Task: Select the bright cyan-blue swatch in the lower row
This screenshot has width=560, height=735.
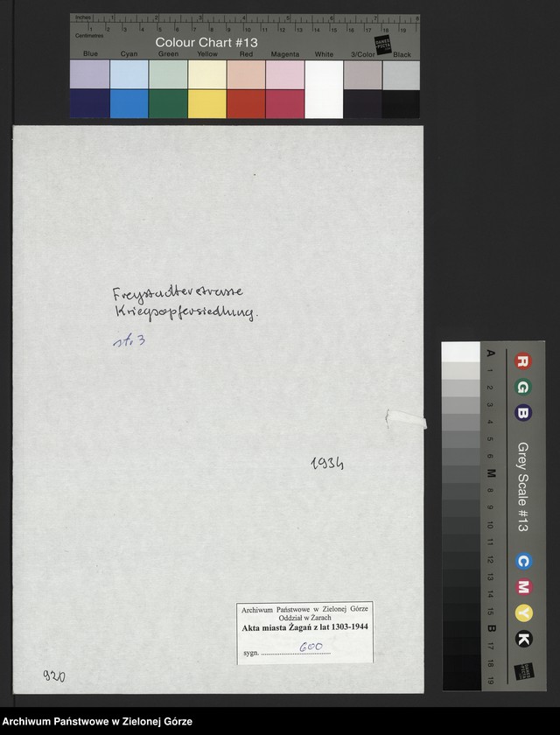Action: (129, 103)
